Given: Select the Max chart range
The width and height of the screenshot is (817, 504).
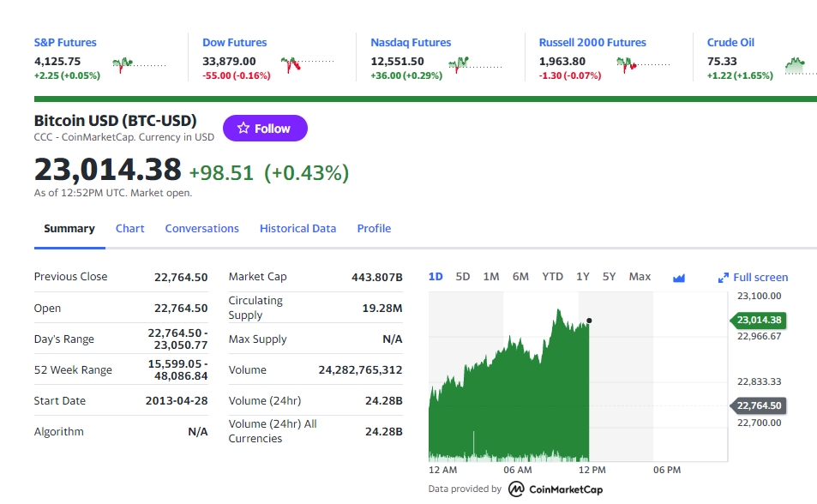Looking at the screenshot, I should pos(640,277).
